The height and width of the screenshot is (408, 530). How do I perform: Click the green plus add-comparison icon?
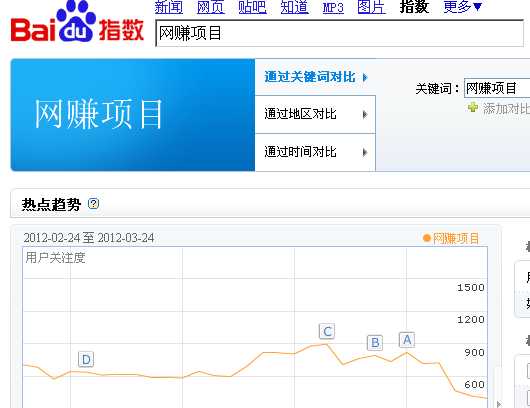click(x=473, y=107)
